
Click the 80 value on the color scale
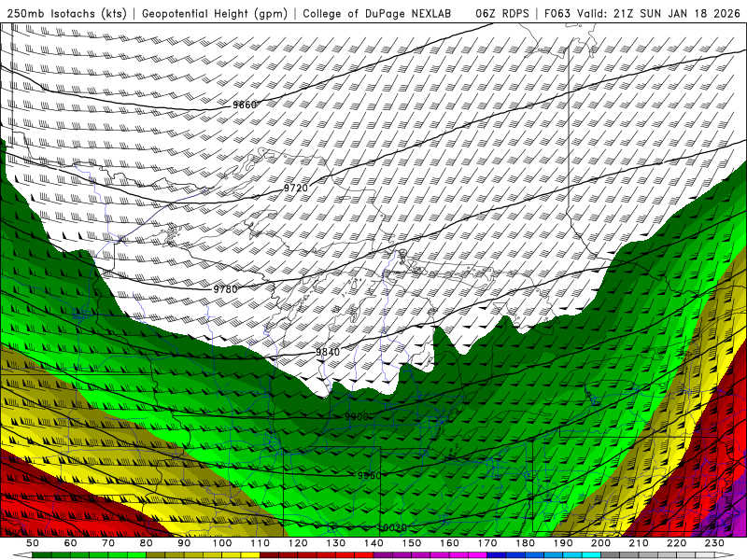pos(147,543)
